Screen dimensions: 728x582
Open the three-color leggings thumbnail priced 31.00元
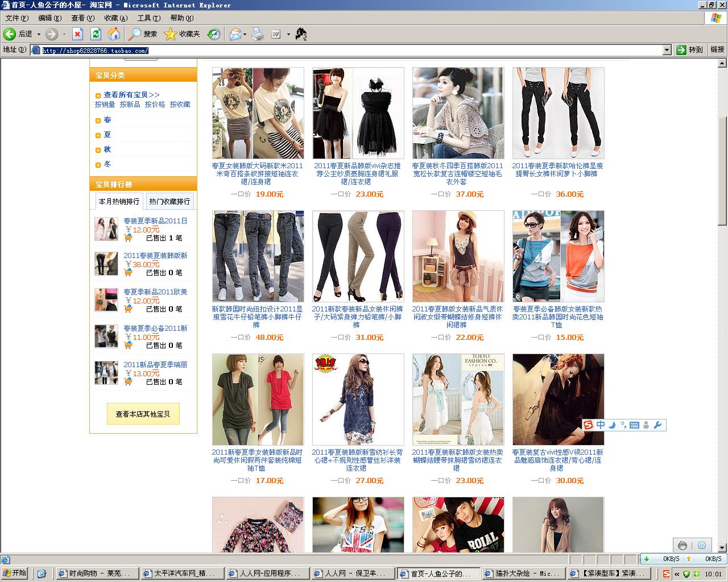358,256
